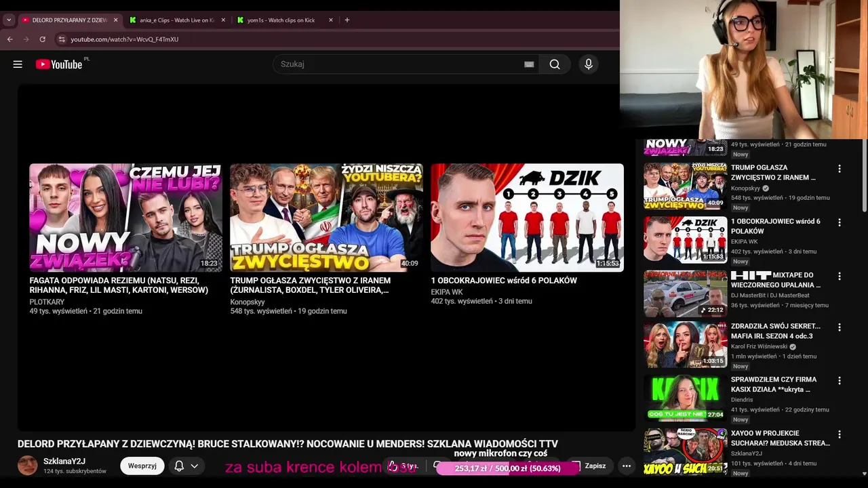Open PLOTKARY channel under the endscreen video
The height and width of the screenshot is (488, 868).
47,302
